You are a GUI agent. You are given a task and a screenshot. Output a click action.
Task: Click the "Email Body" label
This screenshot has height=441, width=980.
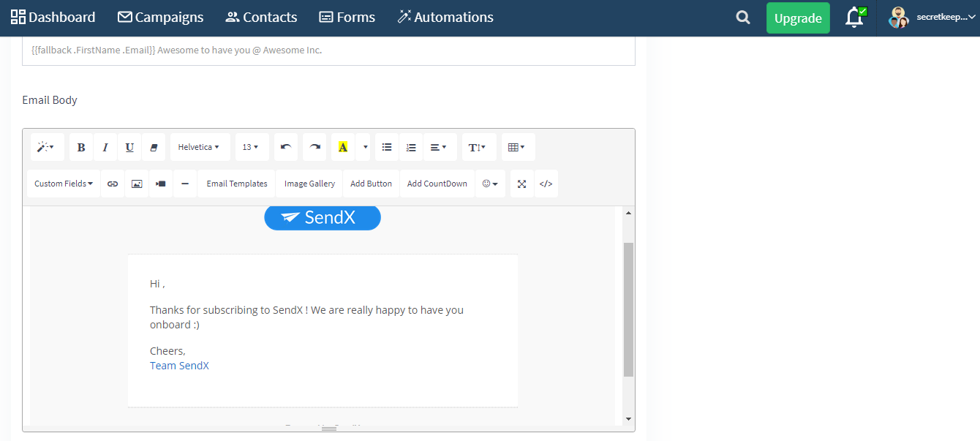(x=50, y=100)
